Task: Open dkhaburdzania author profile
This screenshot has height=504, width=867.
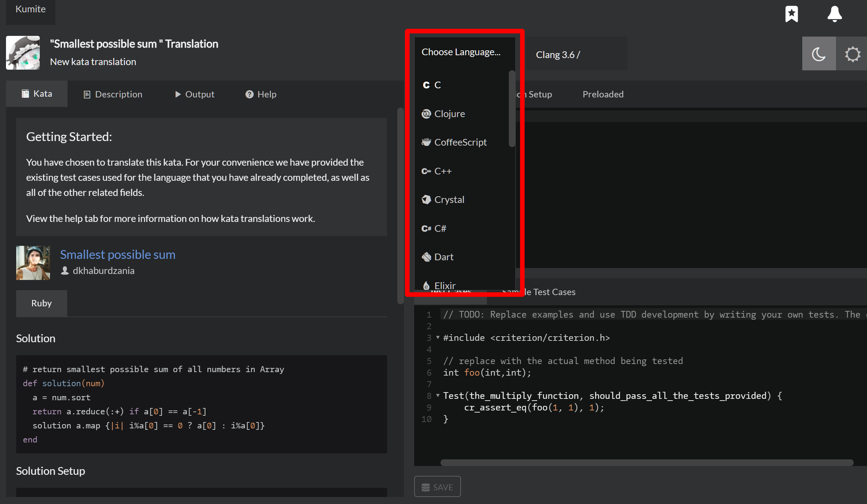Action: pyautogui.click(x=103, y=270)
